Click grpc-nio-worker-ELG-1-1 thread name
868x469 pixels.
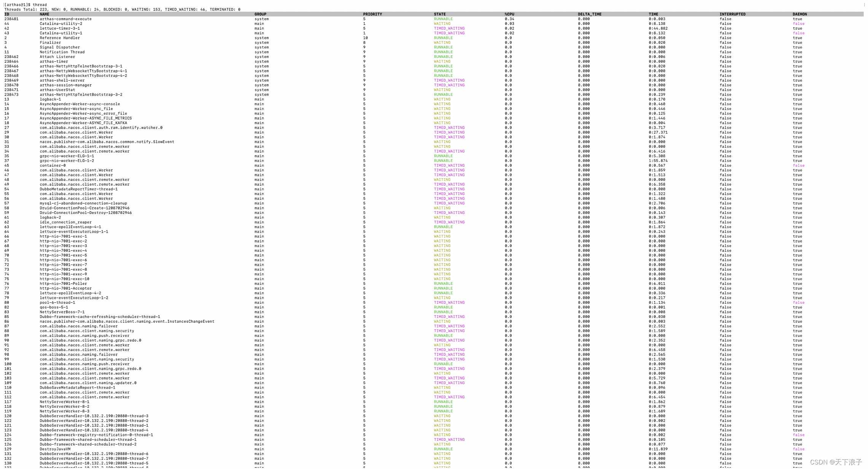[67, 156]
